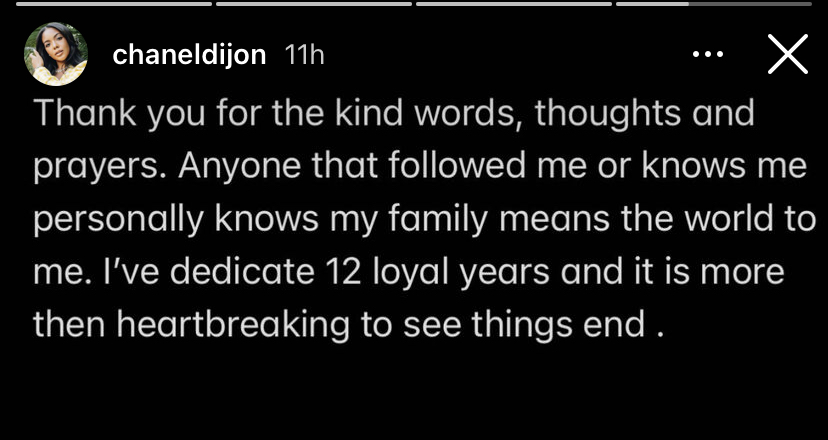Click the line starting "personally knows my family"

(x=425, y=219)
